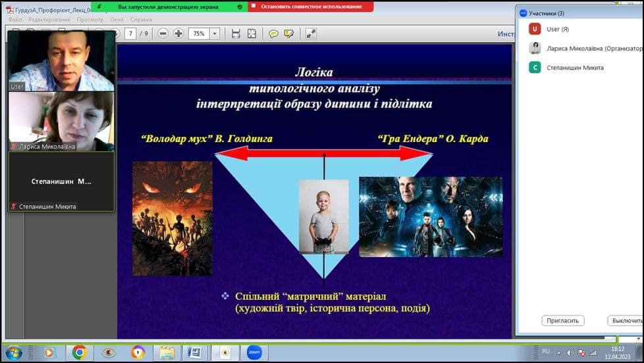This screenshot has width=644, height=363.
Task: Open the Просмотр menu
Action: (90, 20)
